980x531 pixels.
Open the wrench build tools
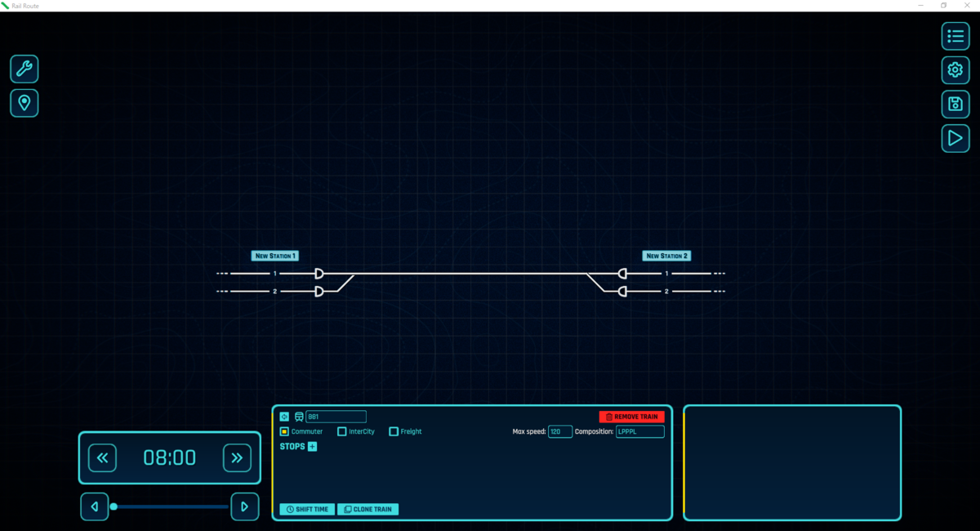(24, 69)
